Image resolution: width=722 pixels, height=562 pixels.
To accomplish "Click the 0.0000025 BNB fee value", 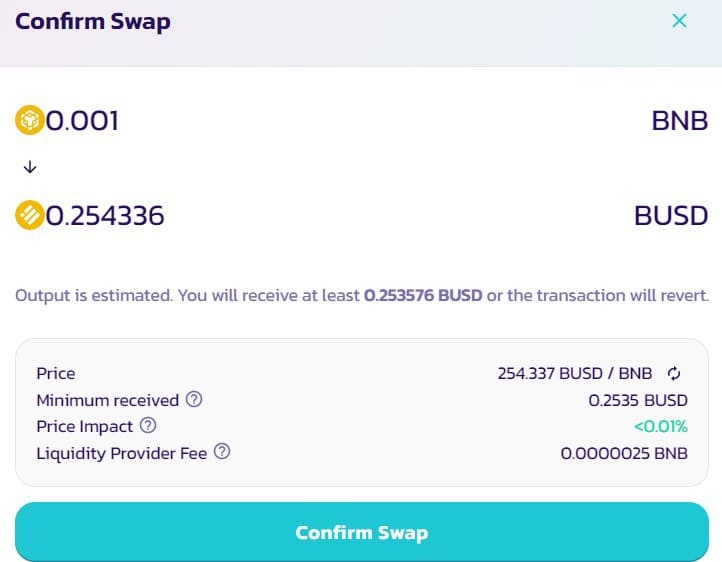I will pos(624,453).
